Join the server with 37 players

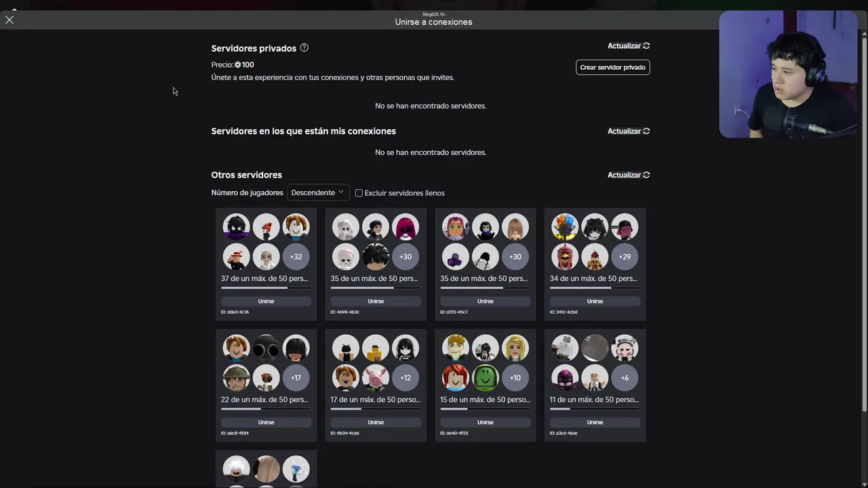click(x=266, y=301)
